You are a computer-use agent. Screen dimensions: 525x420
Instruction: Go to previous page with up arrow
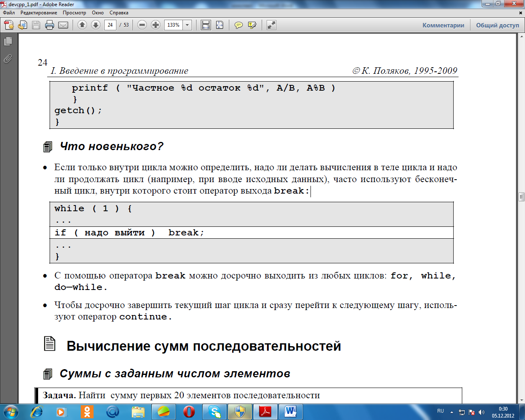[x=82, y=25]
